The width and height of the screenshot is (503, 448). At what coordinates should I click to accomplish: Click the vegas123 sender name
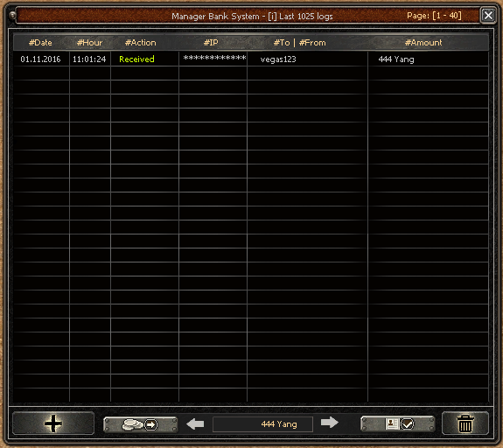click(x=278, y=59)
